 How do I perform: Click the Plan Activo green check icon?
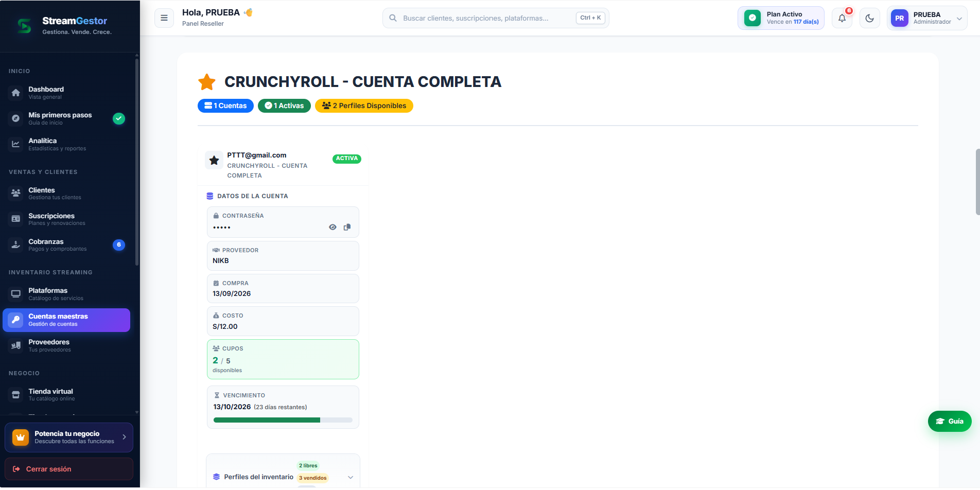pos(752,18)
